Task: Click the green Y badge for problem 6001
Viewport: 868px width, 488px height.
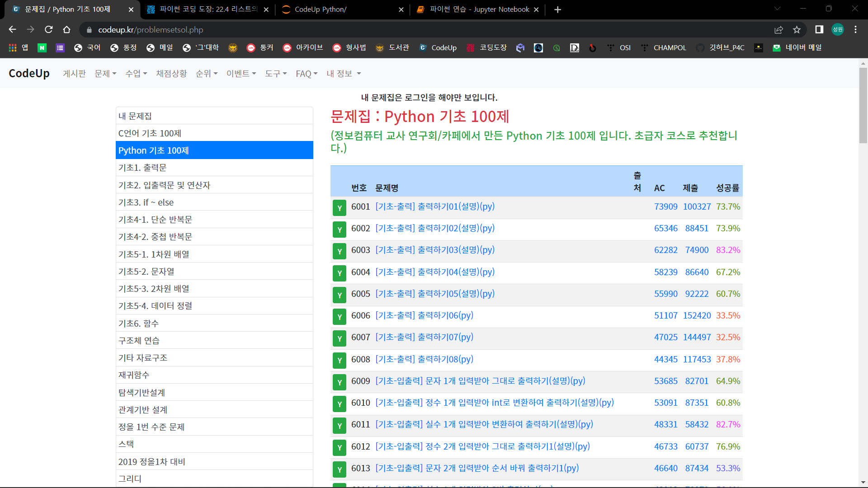Action: [339, 208]
